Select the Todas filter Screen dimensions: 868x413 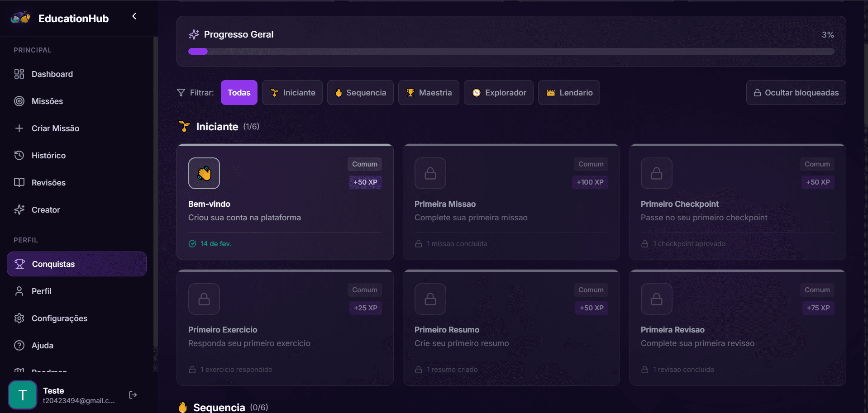(x=239, y=92)
